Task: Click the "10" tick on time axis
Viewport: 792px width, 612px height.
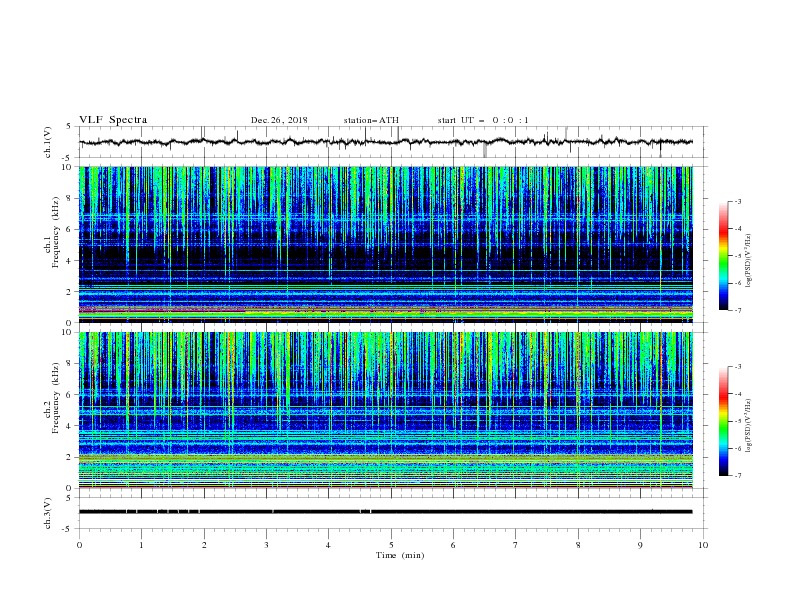Action: point(703,545)
